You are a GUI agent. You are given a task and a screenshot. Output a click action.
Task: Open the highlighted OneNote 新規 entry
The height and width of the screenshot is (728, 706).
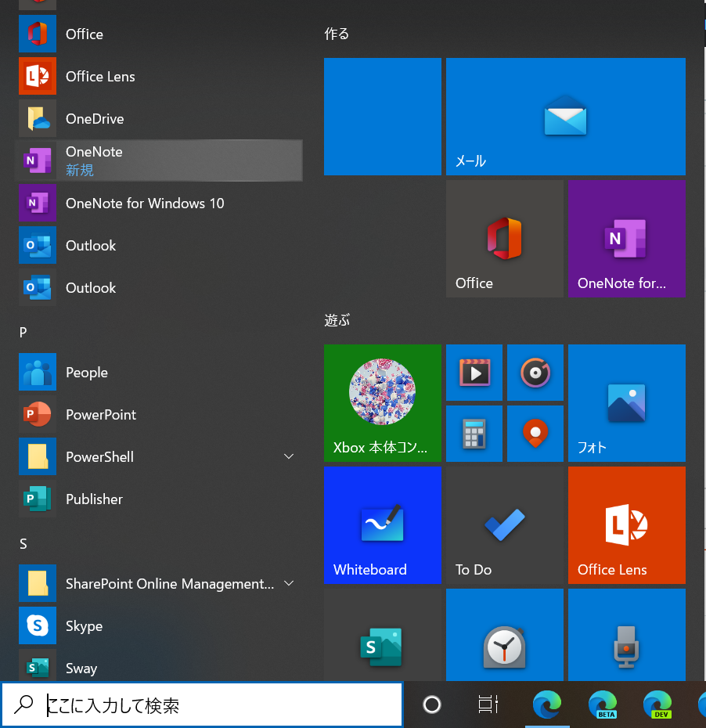click(x=158, y=160)
